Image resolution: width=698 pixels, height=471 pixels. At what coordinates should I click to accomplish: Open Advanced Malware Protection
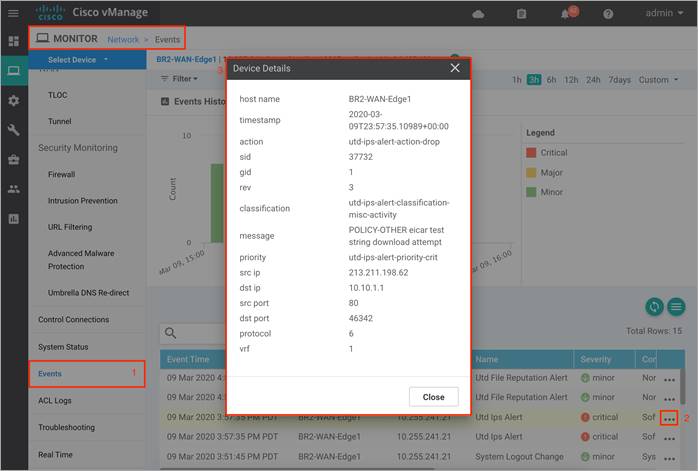(x=81, y=260)
